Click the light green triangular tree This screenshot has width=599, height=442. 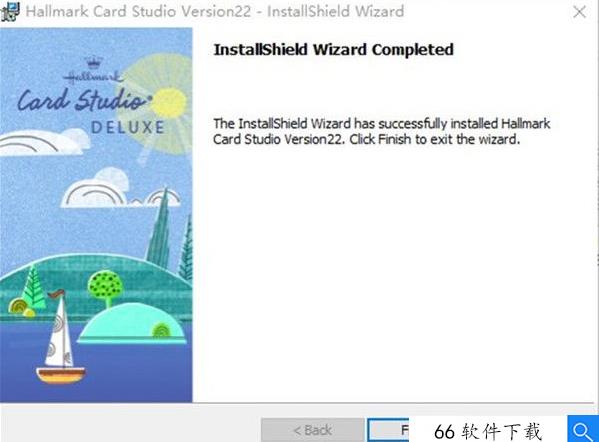[x=33, y=287]
